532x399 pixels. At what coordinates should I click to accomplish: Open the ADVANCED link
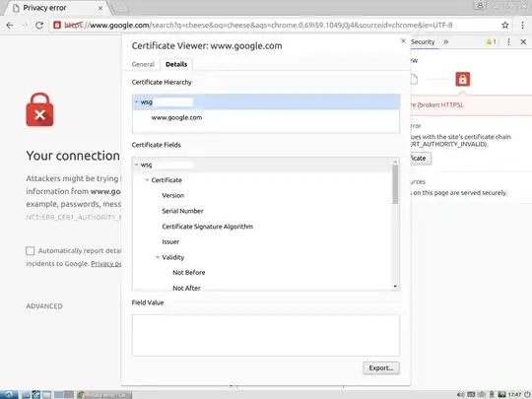44,306
